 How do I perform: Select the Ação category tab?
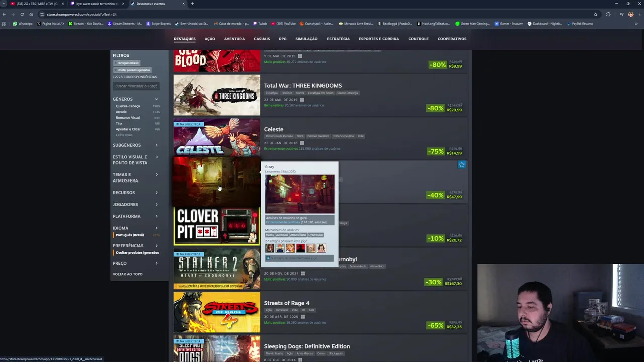pyautogui.click(x=210, y=39)
